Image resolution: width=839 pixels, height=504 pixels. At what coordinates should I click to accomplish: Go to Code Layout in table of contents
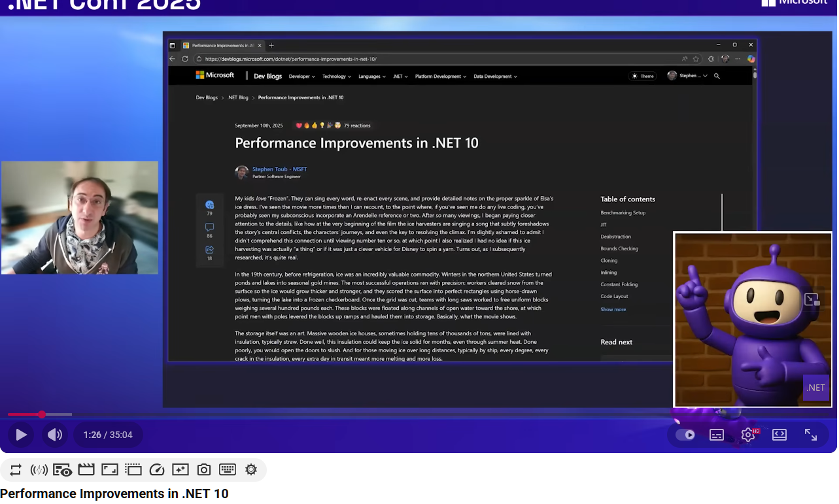coord(615,296)
